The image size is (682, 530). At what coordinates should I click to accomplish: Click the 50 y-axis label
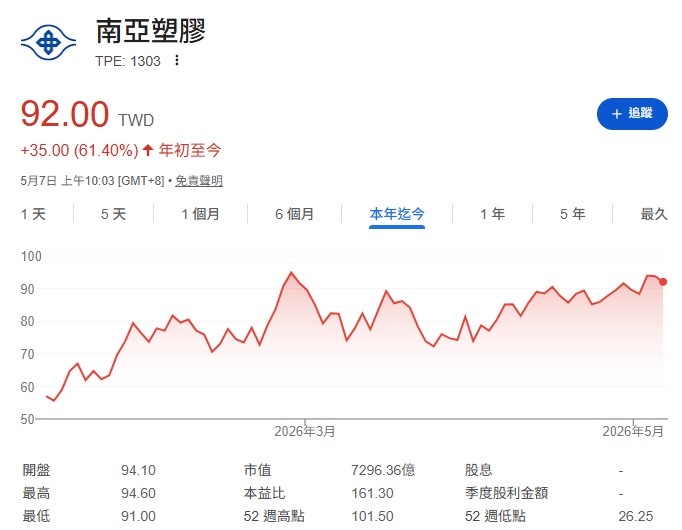[x=27, y=419]
